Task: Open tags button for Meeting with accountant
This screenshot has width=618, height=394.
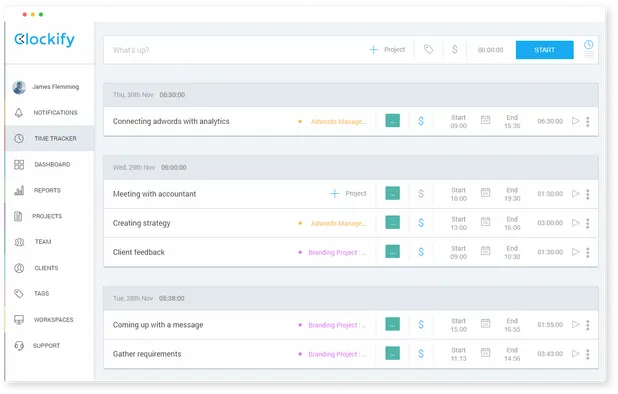Action: coord(393,193)
